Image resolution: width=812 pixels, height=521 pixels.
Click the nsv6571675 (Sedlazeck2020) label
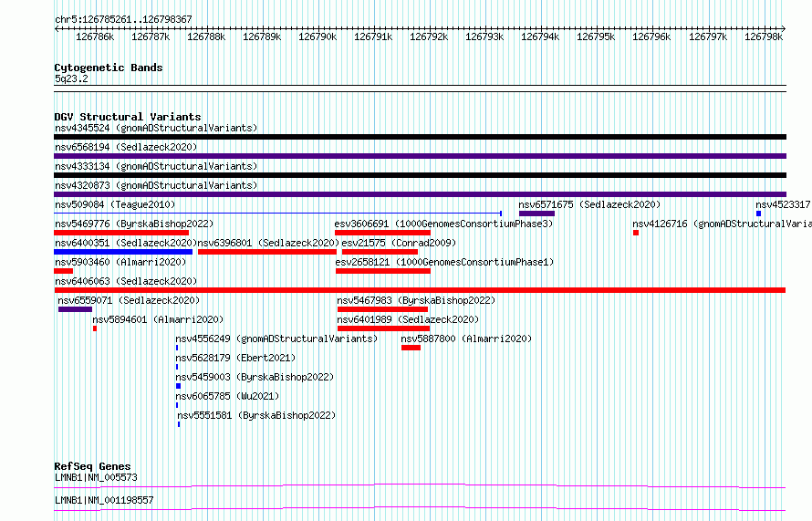[x=589, y=204]
